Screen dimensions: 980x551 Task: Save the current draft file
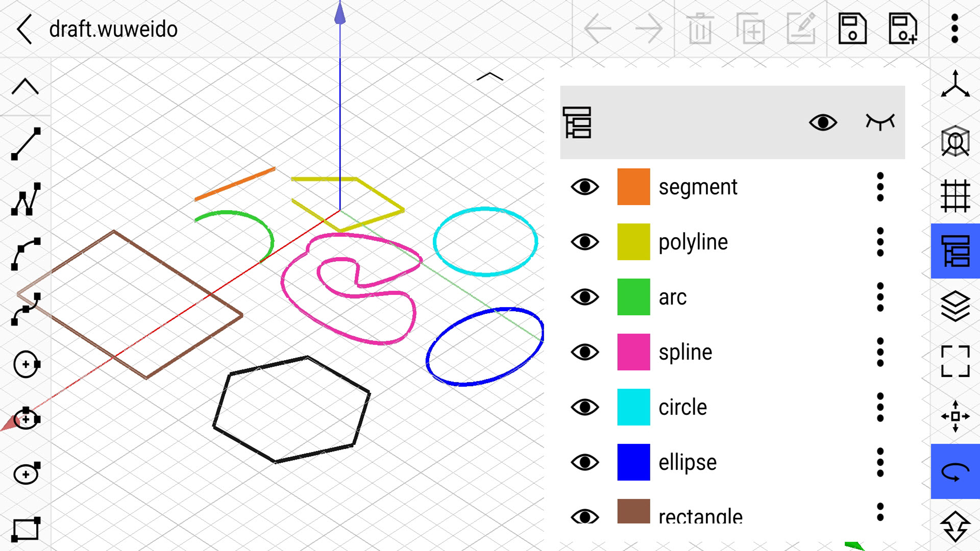[x=853, y=28]
